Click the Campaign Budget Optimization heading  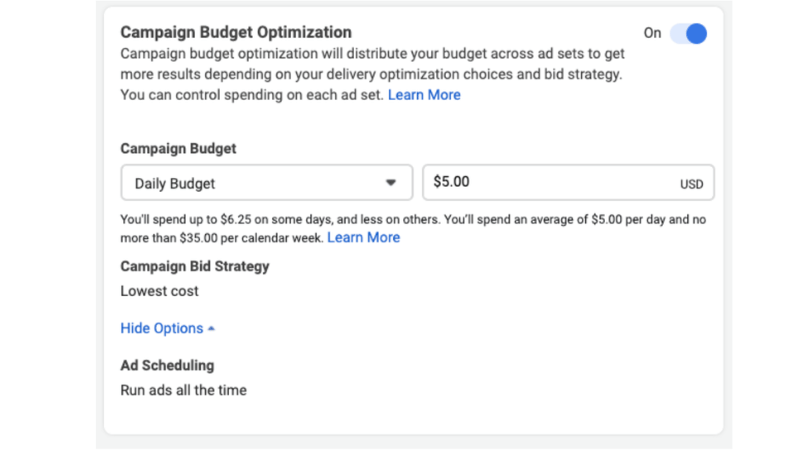(x=235, y=33)
